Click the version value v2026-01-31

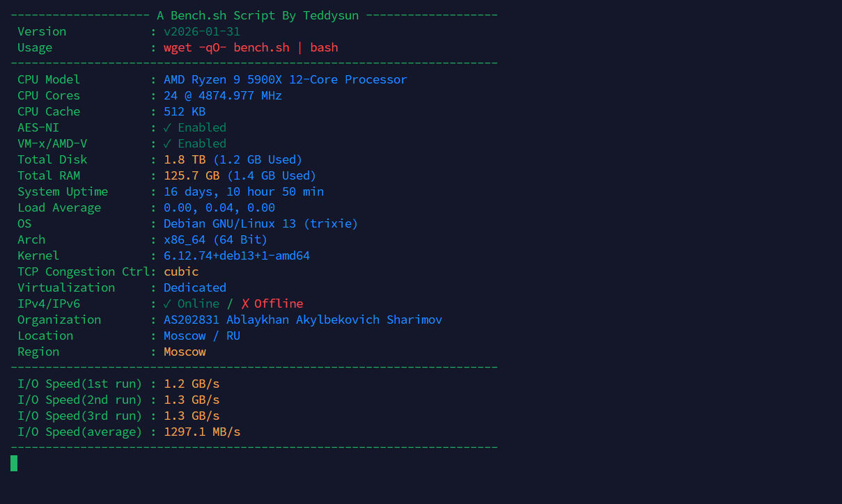coord(202,31)
